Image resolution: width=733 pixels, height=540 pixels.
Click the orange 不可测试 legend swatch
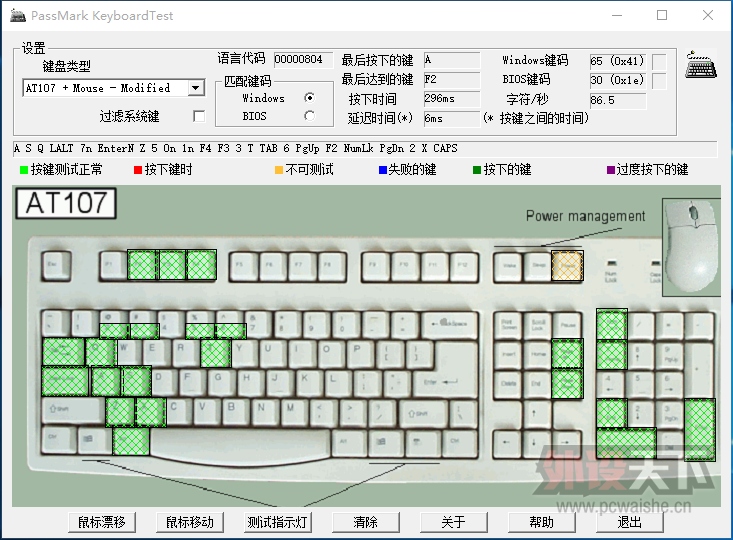tap(279, 170)
